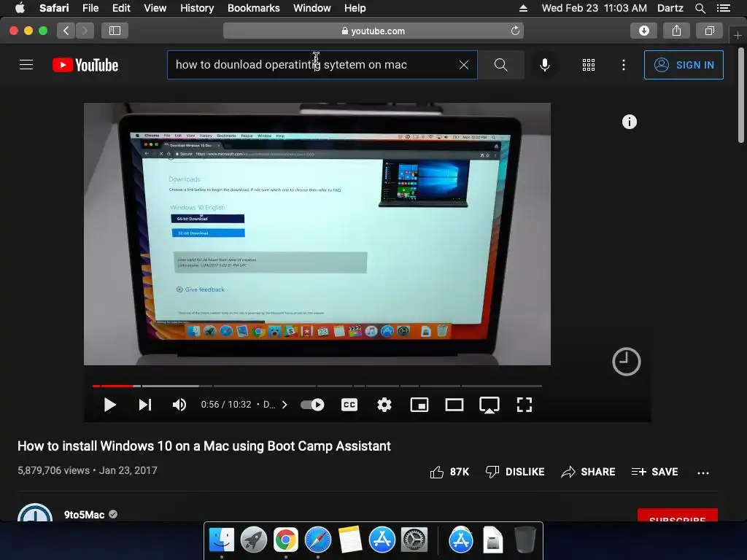Click the SIGN IN button
This screenshot has height=560, width=747.
684,65
